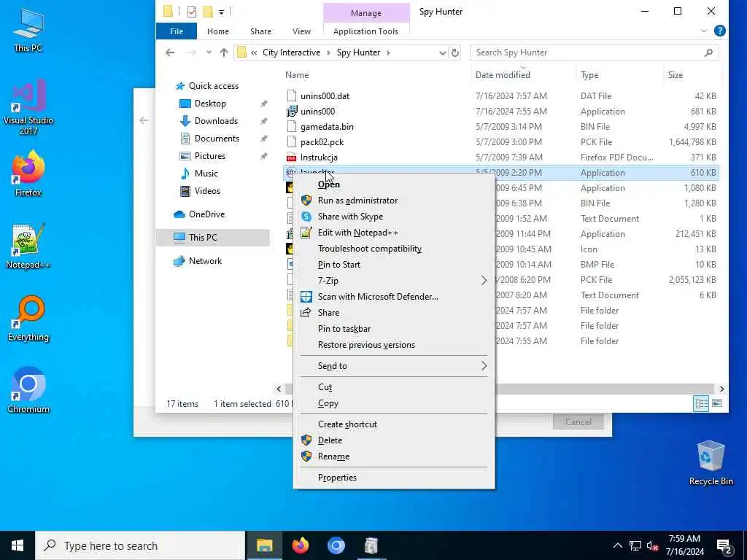Open File Explorer from the taskbar

[264, 545]
